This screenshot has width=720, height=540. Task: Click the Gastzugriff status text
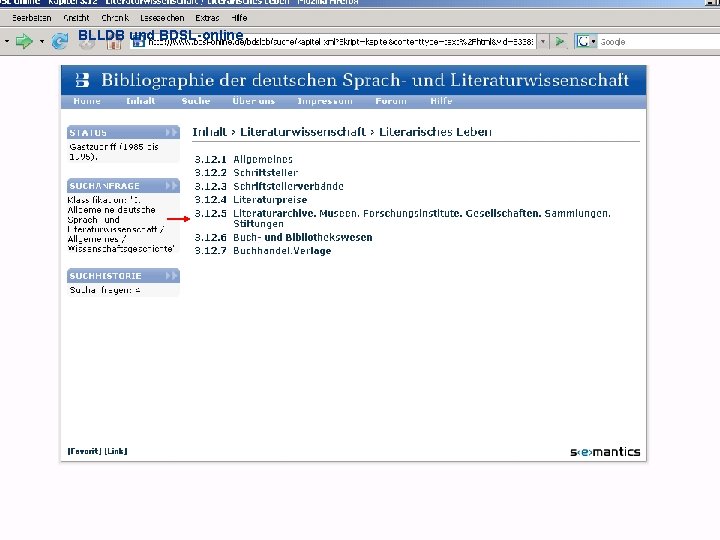tap(114, 152)
